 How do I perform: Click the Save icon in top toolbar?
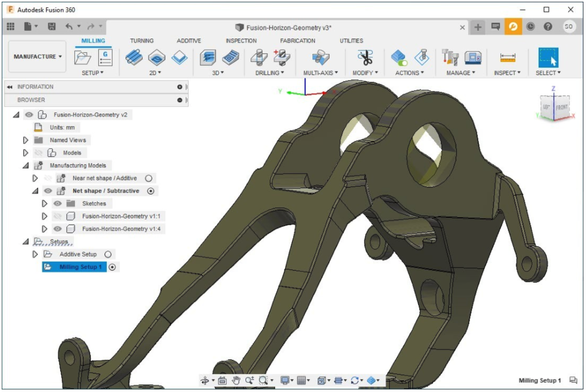click(x=51, y=27)
